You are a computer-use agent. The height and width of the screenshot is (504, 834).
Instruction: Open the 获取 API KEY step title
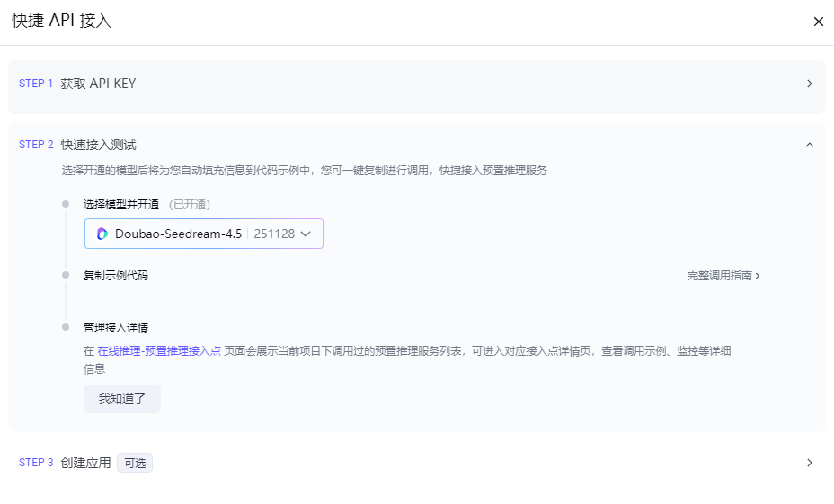pyautogui.click(x=98, y=84)
